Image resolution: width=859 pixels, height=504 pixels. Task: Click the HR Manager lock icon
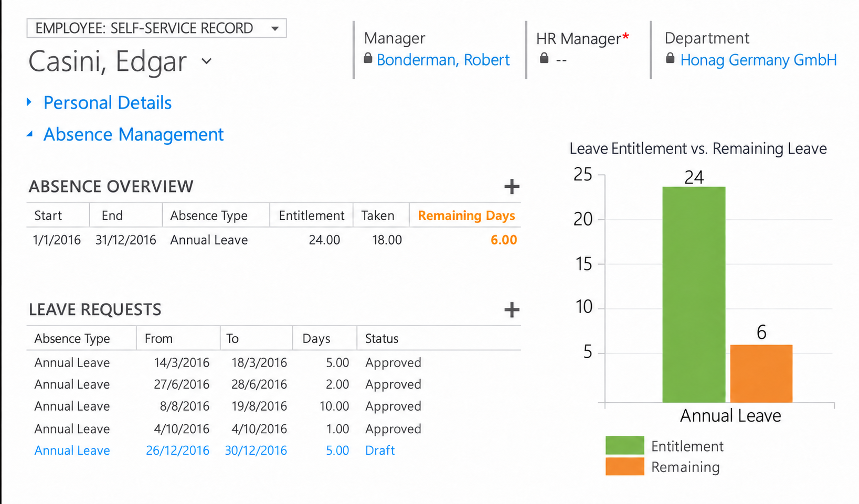(x=544, y=58)
